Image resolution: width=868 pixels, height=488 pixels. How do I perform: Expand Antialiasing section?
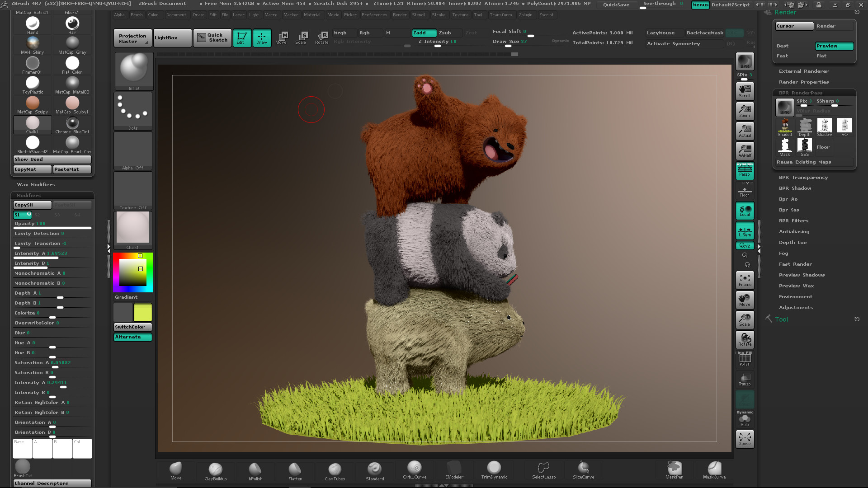[x=794, y=232]
